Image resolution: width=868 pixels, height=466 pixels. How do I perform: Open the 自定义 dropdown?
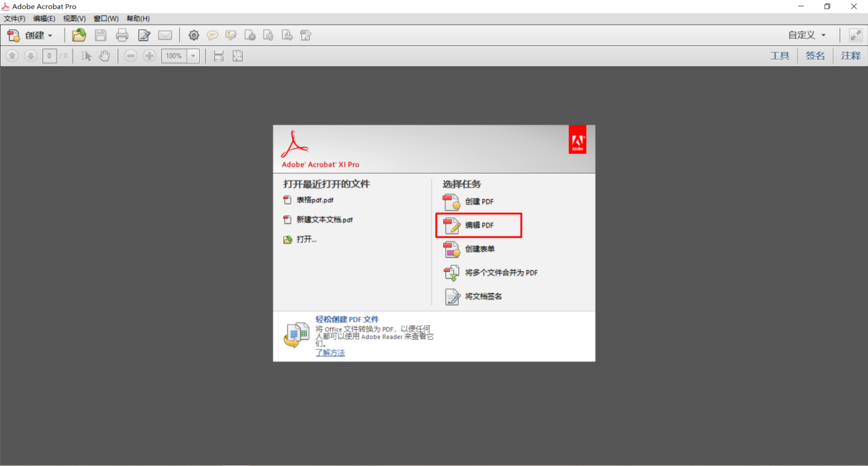coord(807,36)
